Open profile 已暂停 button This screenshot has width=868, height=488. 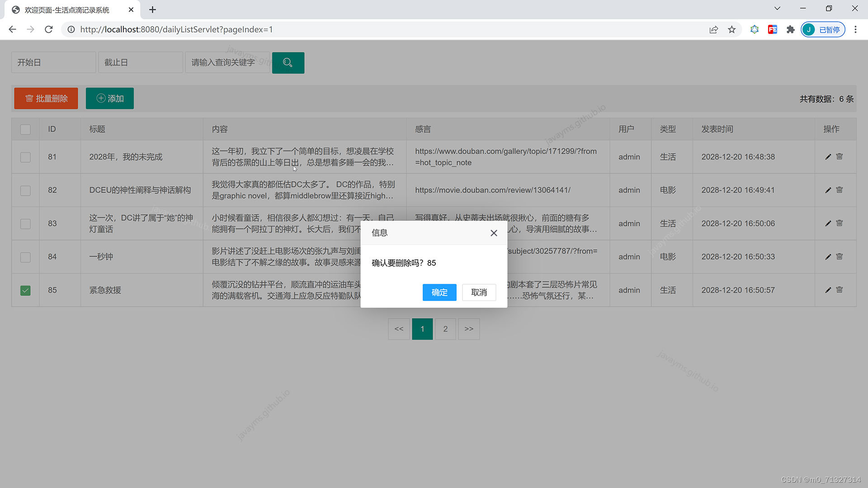(x=823, y=29)
